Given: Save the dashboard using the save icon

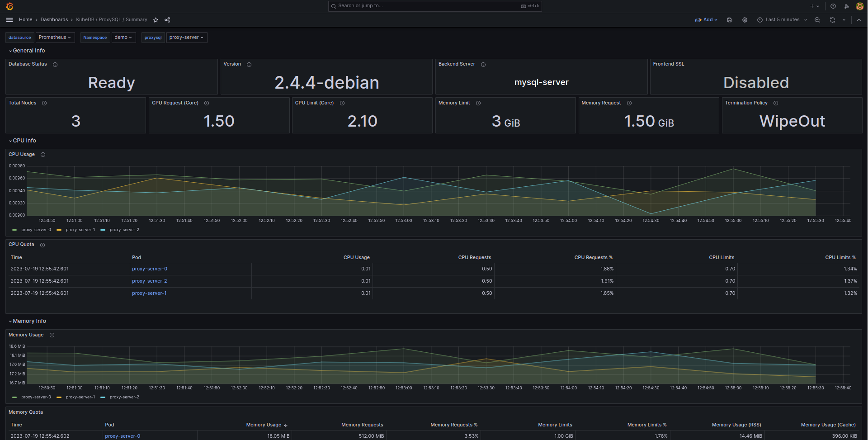Looking at the screenshot, I should pos(729,19).
